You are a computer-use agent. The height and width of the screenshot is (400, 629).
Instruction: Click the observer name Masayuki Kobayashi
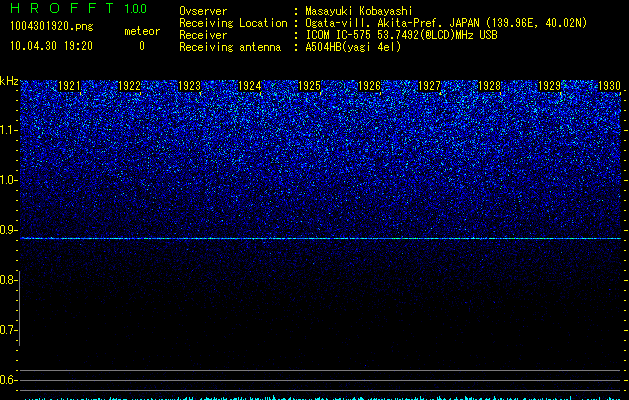tap(359, 11)
